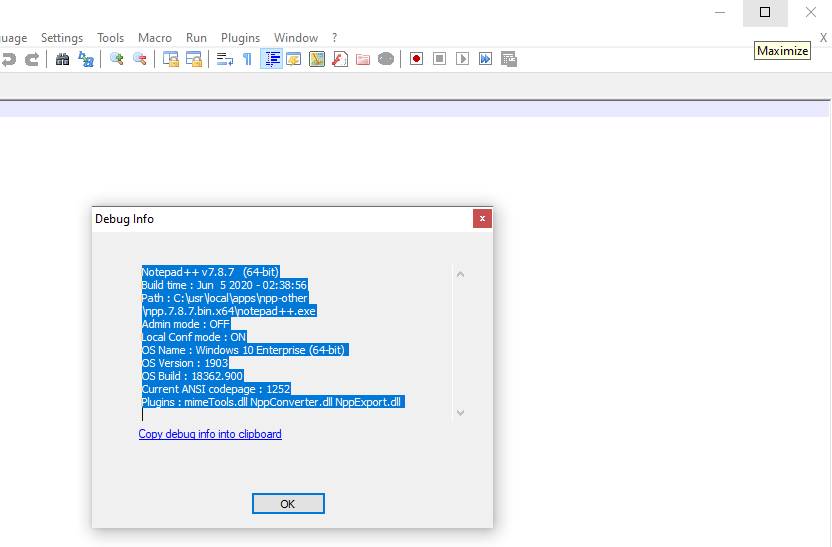The height and width of the screenshot is (547, 832).
Task: Open the Settings menu
Action: [62, 38]
